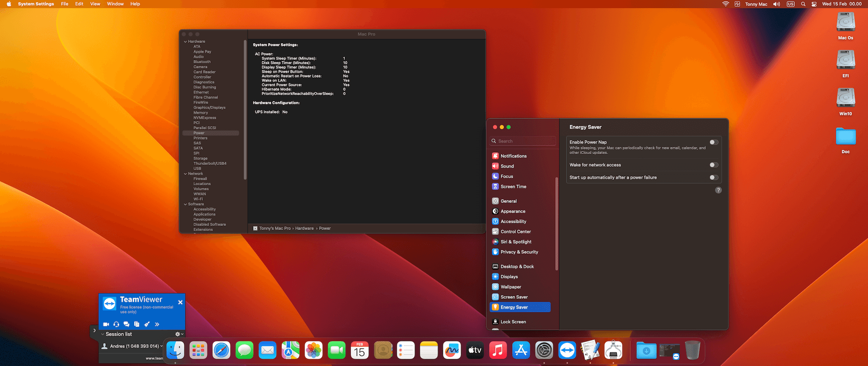Turn on start up after power failure

[x=713, y=178]
